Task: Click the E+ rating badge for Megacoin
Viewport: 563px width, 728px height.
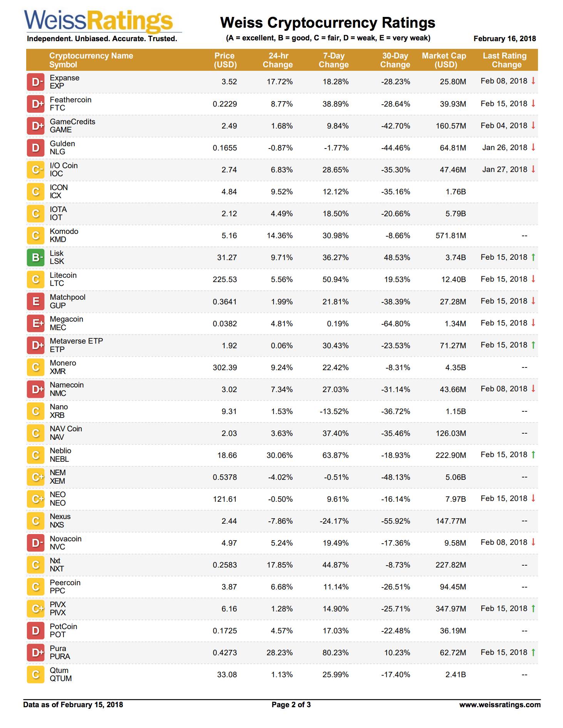Action: [x=36, y=323]
